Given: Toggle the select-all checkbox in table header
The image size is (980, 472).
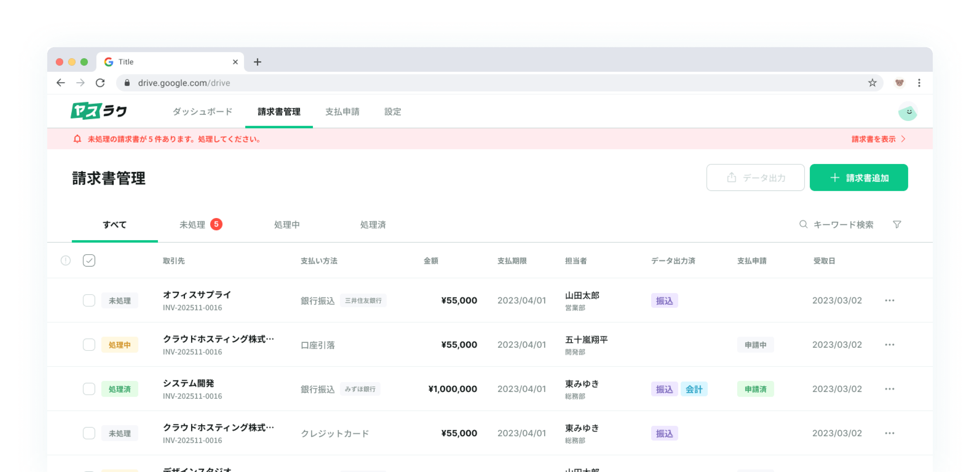Looking at the screenshot, I should click(x=89, y=260).
